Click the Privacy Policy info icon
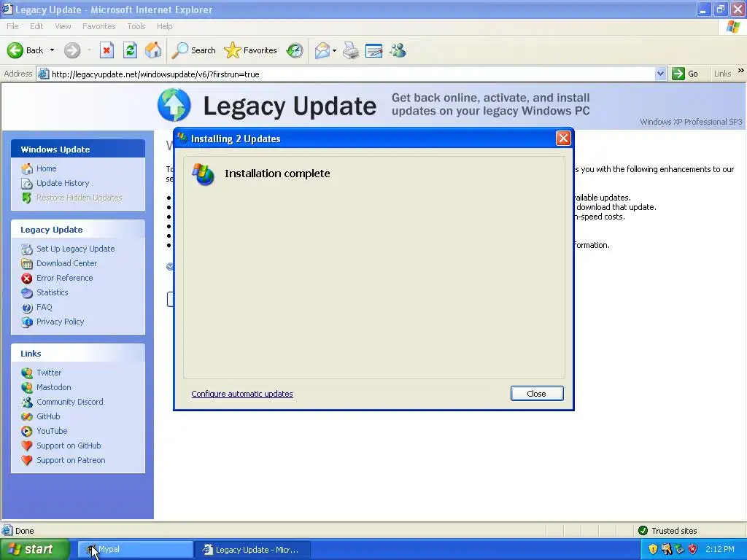Image resolution: width=747 pixels, height=560 pixels. click(27, 322)
